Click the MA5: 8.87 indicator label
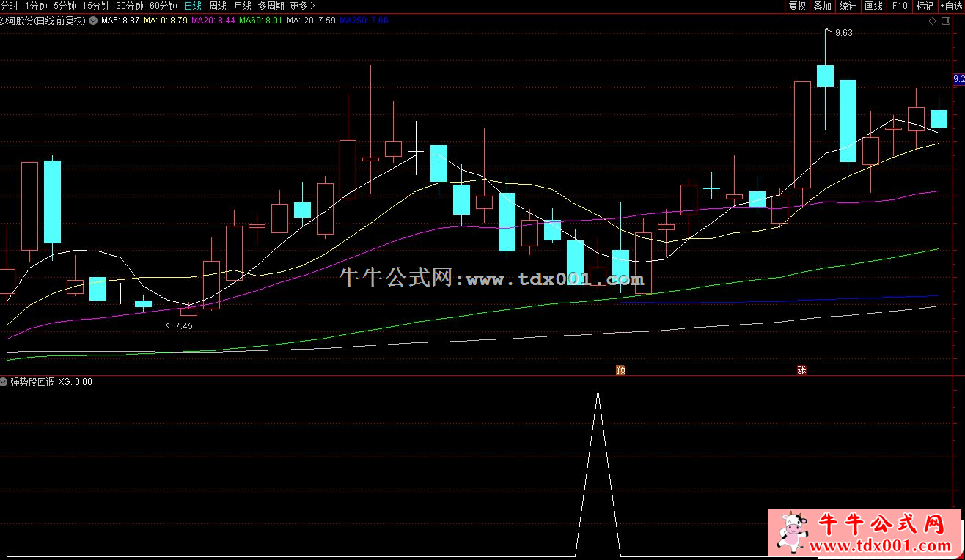The width and height of the screenshot is (965, 560). pyautogui.click(x=120, y=21)
